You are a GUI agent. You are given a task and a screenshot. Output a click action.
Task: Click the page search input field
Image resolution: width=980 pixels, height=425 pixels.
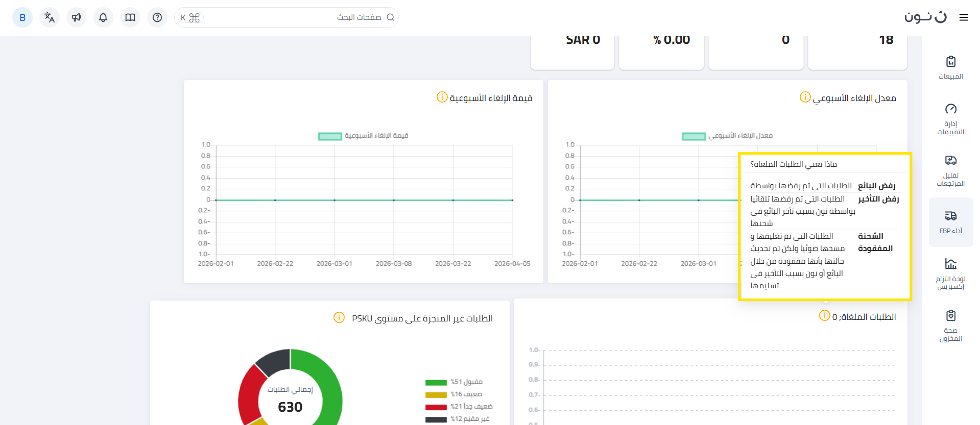291,17
